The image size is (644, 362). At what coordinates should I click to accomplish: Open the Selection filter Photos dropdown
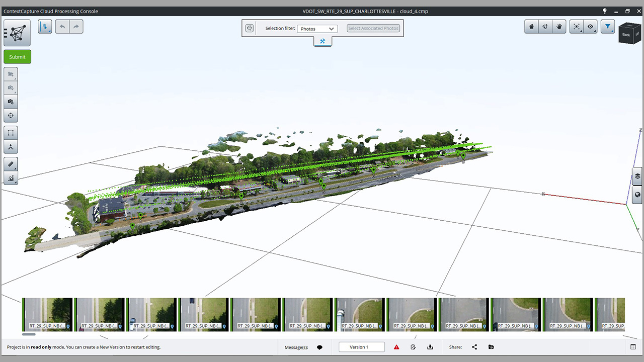tap(317, 29)
